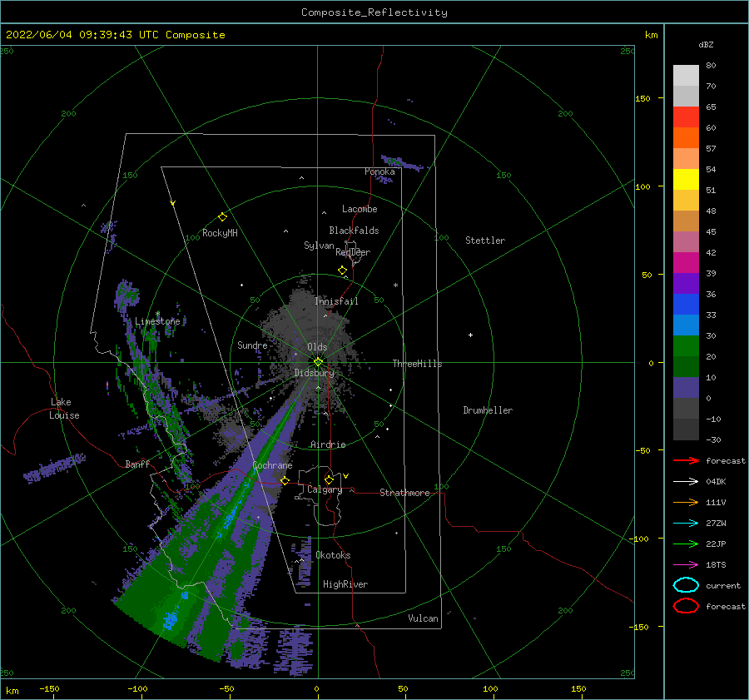Select the purple echo band north of Ponoka
The height and width of the screenshot is (700, 749).
click(401, 162)
